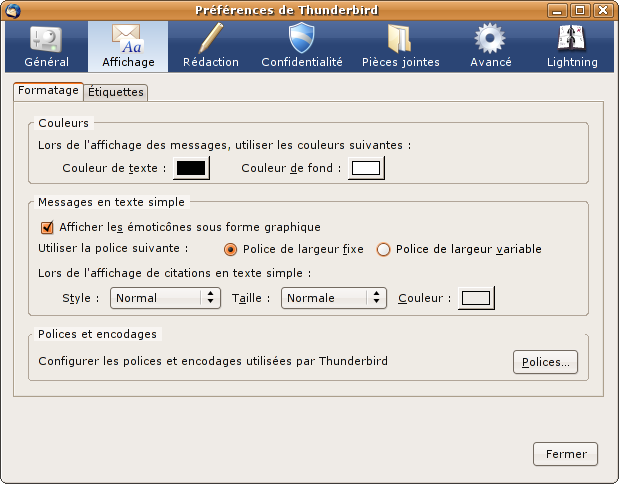Click the Polices et encodages heading
The width and height of the screenshot is (619, 484).
click(x=98, y=334)
